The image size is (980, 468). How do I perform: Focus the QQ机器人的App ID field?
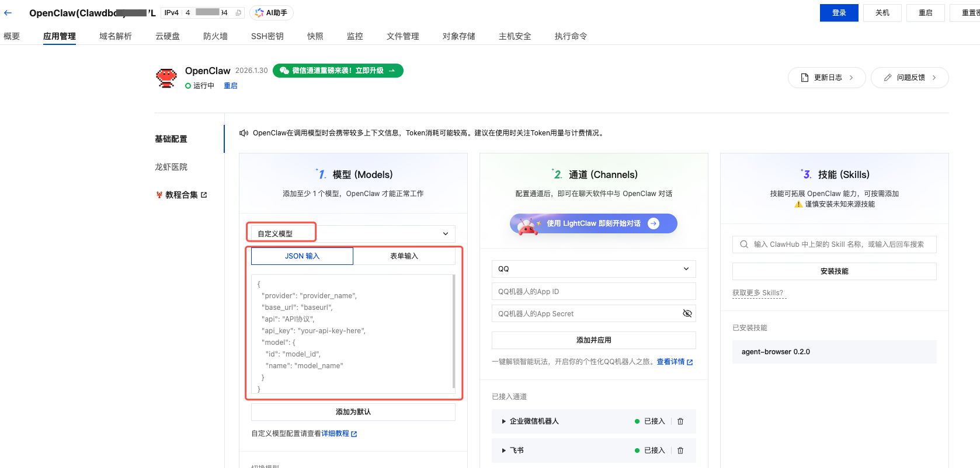(x=594, y=291)
